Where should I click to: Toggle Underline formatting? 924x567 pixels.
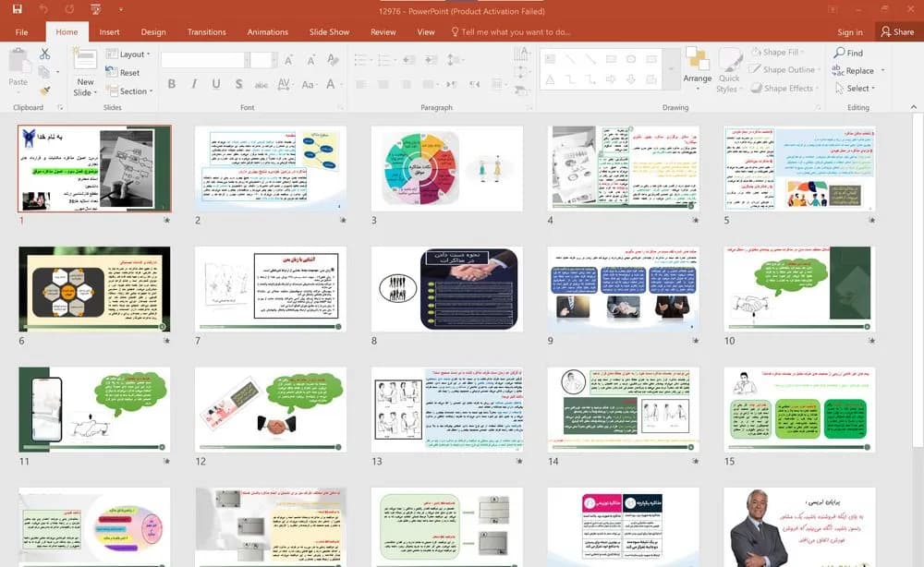pos(216,84)
